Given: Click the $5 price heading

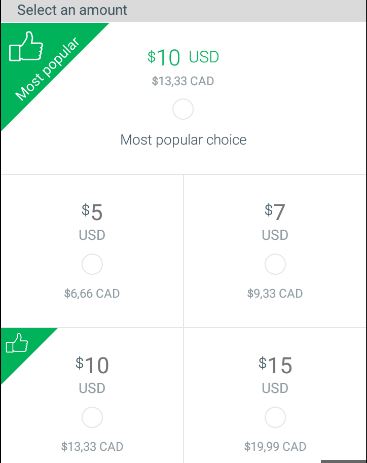Looking at the screenshot, I should (x=92, y=212).
